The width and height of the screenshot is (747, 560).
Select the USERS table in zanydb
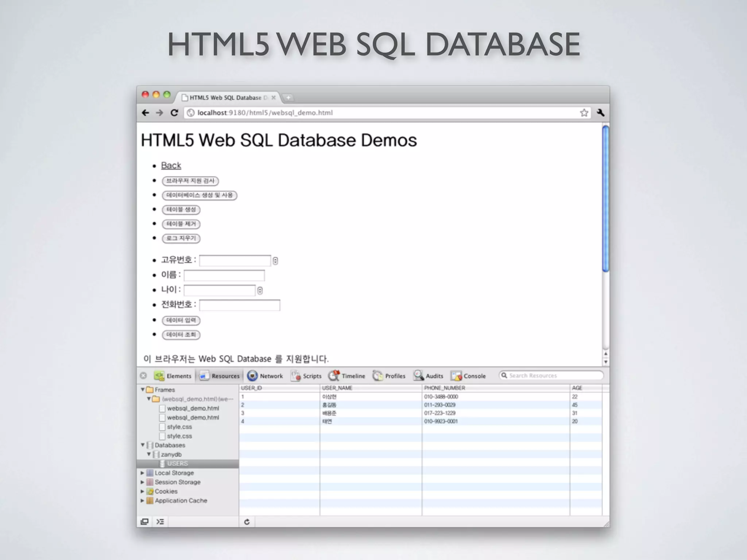click(188, 463)
